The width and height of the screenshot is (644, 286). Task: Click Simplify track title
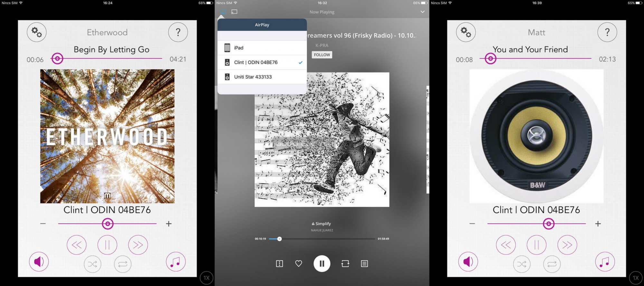click(x=323, y=224)
